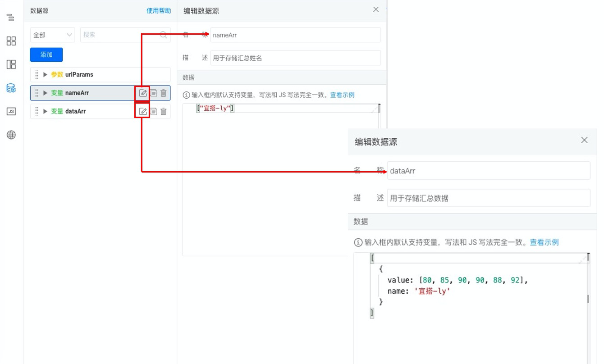The width and height of the screenshot is (604, 364).
Task: Open the outline tree icon in left sidebar
Action: [x=11, y=18]
